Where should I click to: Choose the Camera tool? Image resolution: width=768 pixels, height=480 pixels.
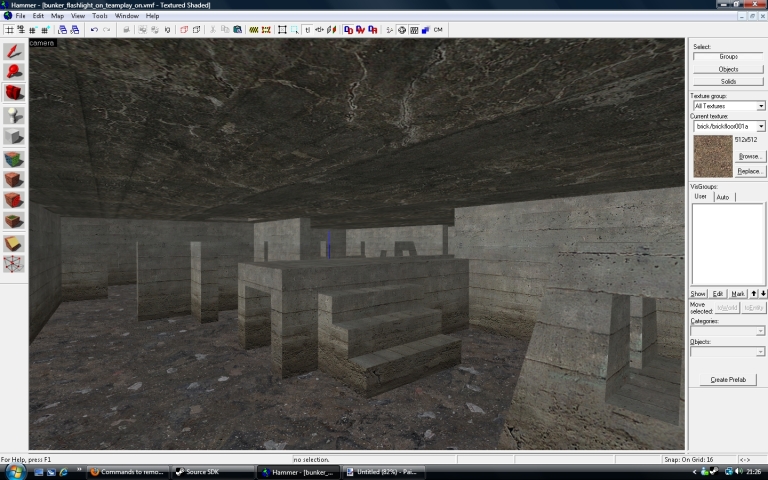14,93
